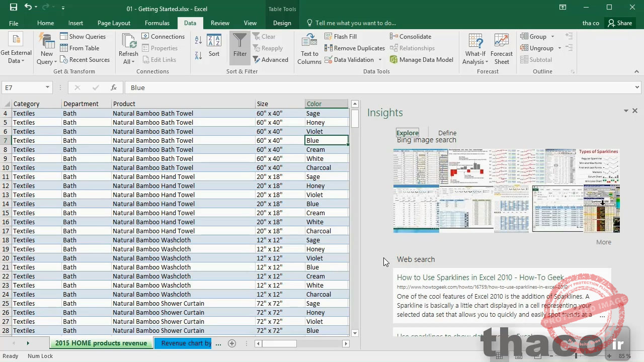644x362 pixels.
Task: Switch to Define in Insights
Action: click(447, 133)
